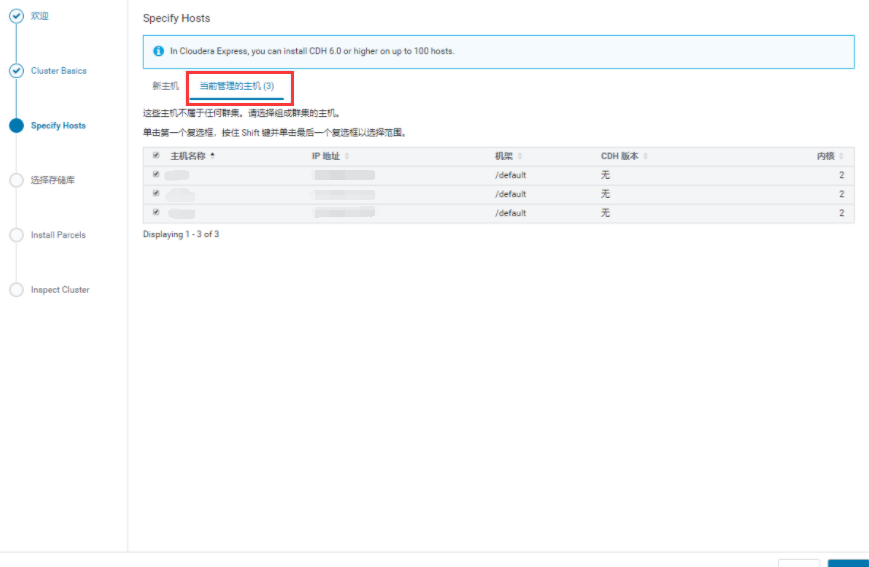The height and width of the screenshot is (567, 869).
Task: Sort by 机架 using the sort arrows
Action: tap(520, 156)
